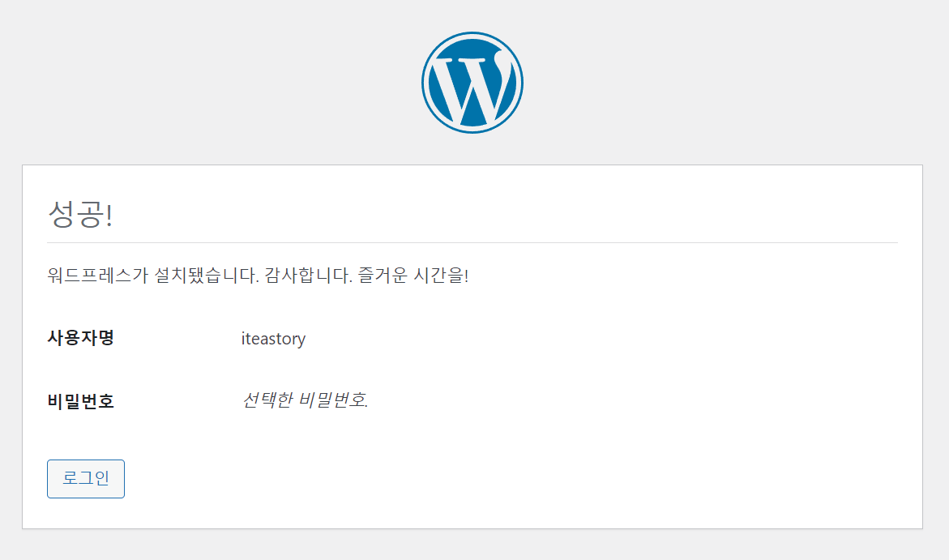
Task: Click the 사용자명 label
Action: tap(80, 337)
